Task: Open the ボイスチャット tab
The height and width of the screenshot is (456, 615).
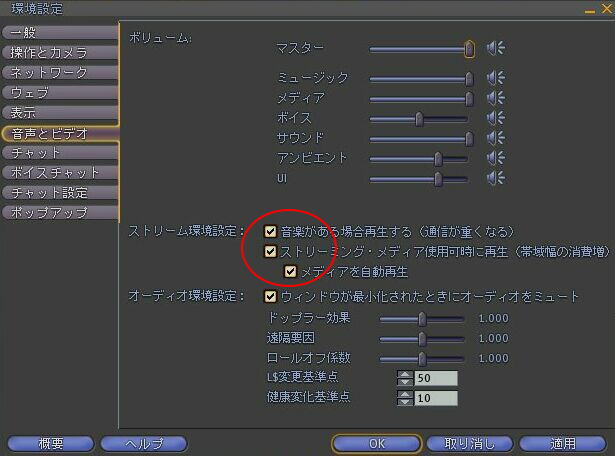Action: tap(60, 173)
